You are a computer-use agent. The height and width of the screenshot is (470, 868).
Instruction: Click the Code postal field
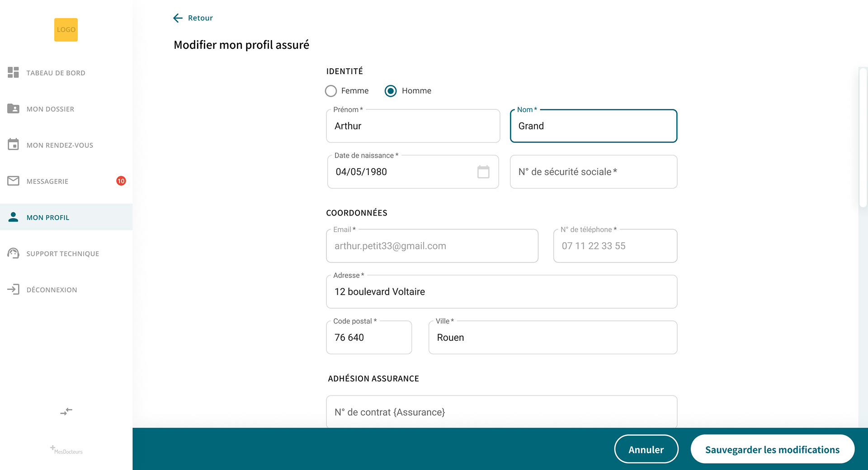pos(369,337)
